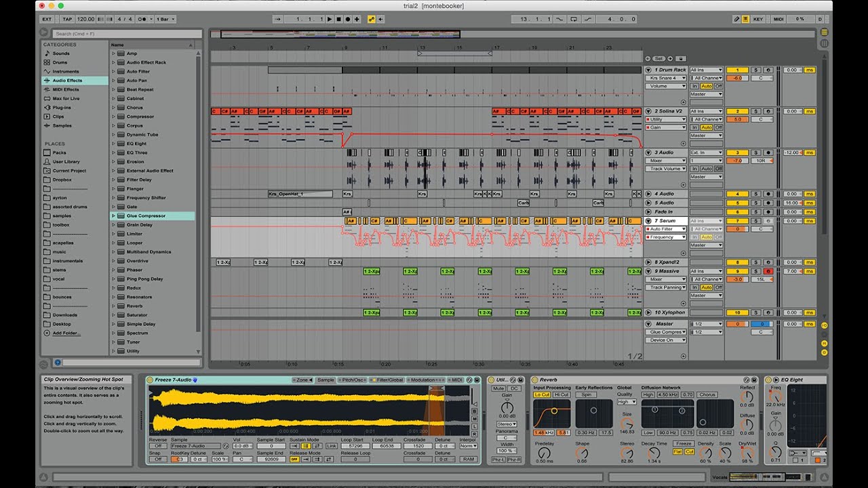The height and width of the screenshot is (488, 868).
Task: Click the Mute button in Utility device
Action: [499, 388]
